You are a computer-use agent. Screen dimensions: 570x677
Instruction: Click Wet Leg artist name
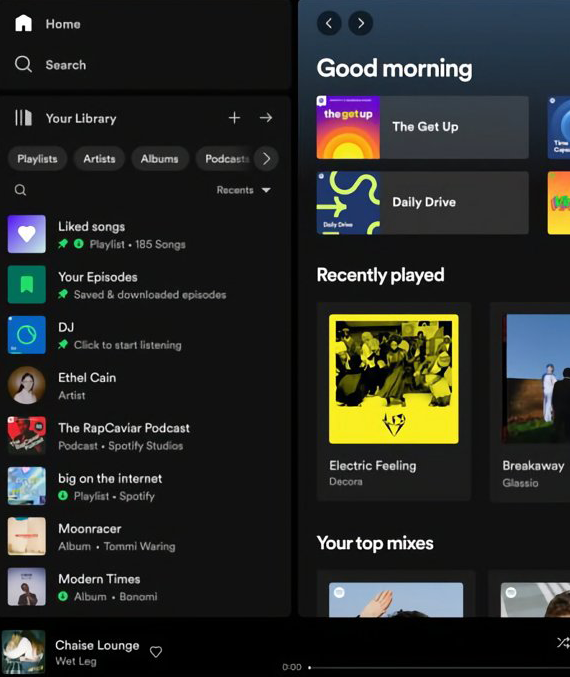coord(76,661)
